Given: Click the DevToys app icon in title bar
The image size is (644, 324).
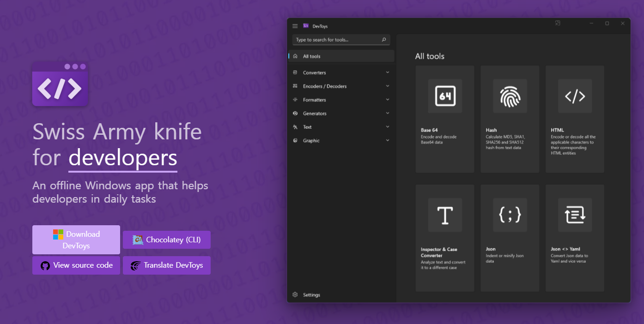Looking at the screenshot, I should (306, 26).
